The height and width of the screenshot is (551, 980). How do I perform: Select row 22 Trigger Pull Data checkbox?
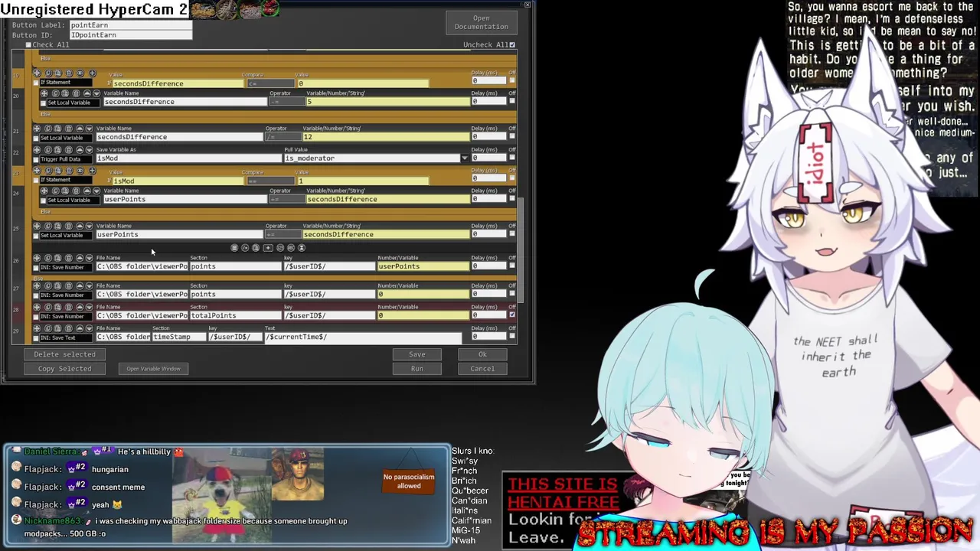pos(36,159)
